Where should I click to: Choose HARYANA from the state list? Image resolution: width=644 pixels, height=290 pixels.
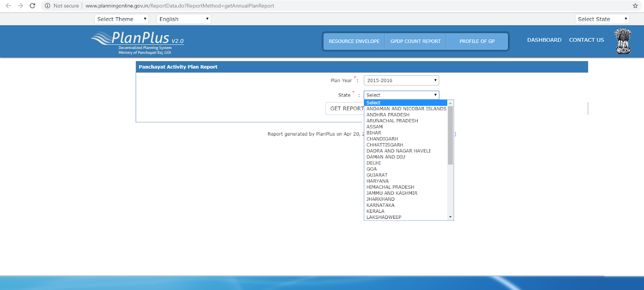(405, 181)
